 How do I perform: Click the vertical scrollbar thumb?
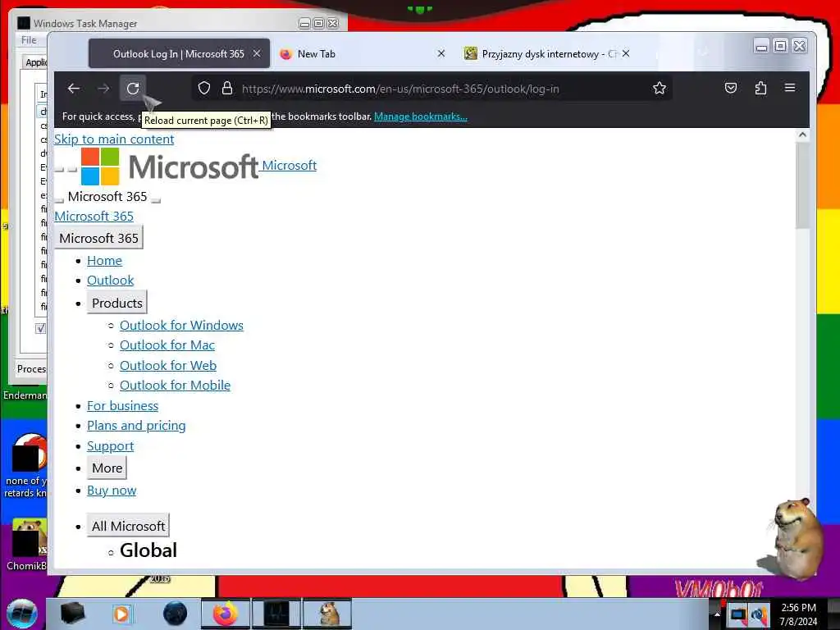(x=802, y=185)
